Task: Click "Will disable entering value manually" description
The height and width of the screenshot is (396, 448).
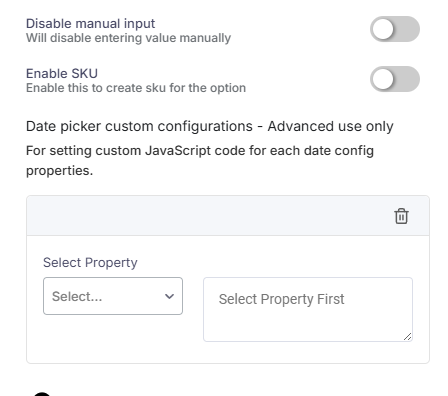Action: tap(128, 38)
